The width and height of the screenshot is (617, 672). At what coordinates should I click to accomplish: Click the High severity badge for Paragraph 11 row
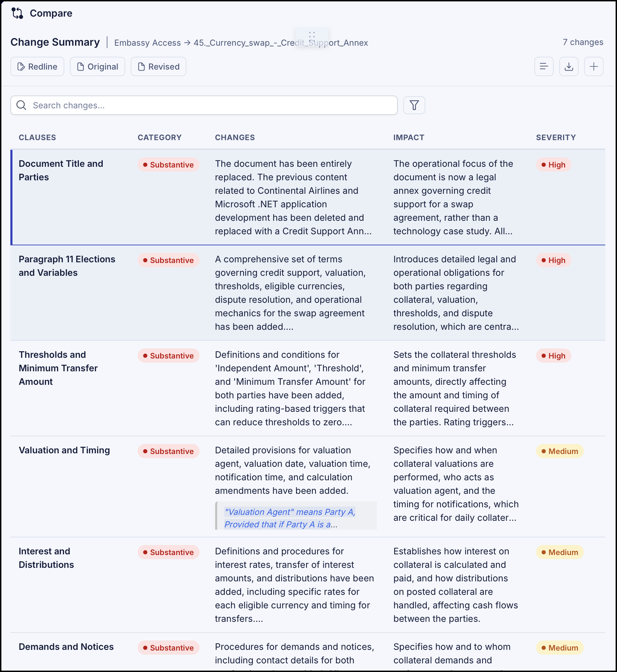point(553,260)
